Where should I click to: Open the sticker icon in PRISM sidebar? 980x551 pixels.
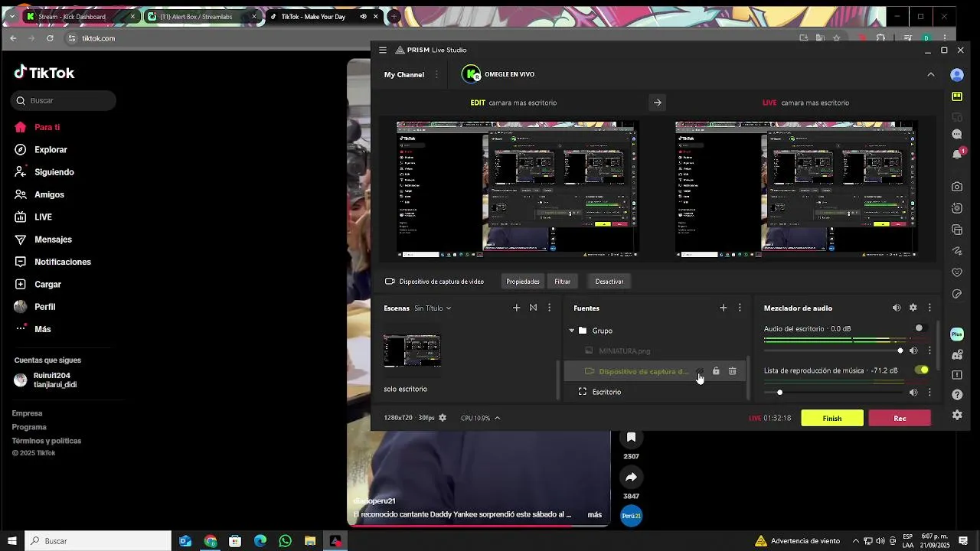point(957,294)
